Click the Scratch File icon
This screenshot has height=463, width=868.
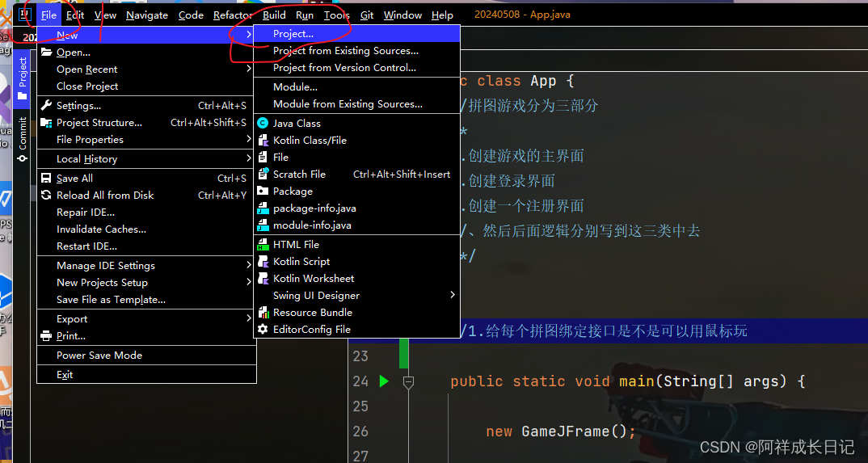click(263, 175)
